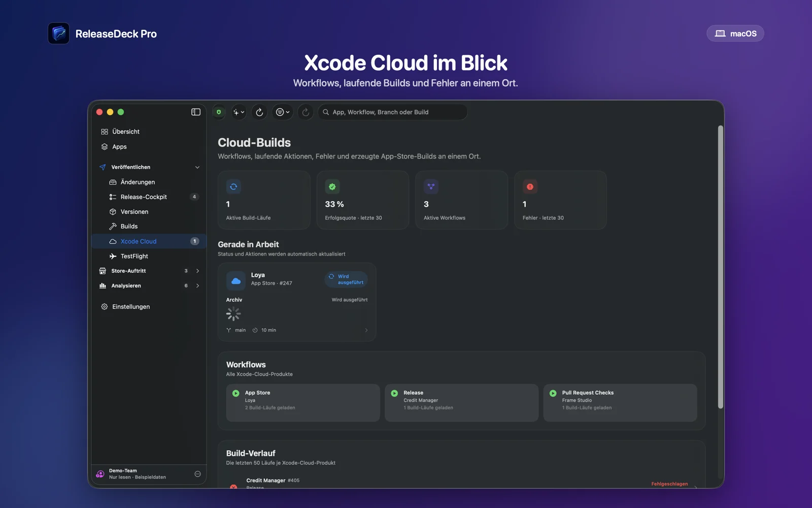Focus the App, Workflow, Branch search field
Image resolution: width=812 pixels, height=508 pixels.
(x=393, y=112)
